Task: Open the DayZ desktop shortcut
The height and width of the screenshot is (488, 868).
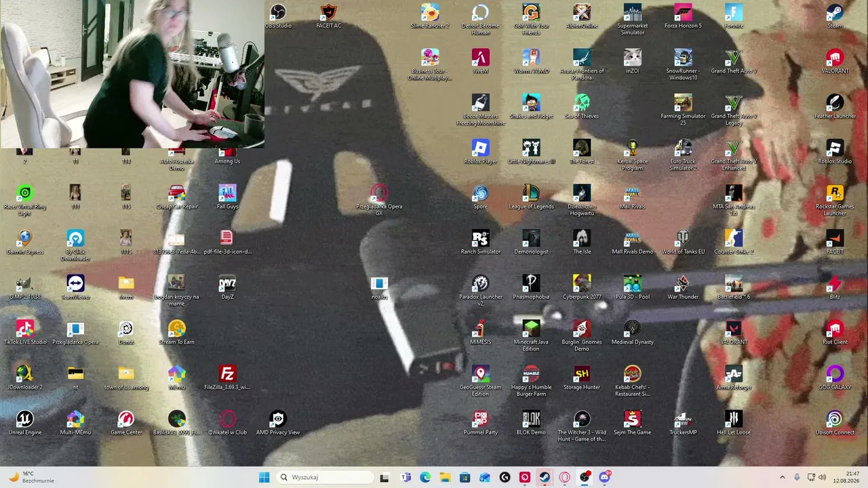Action: pos(227,287)
